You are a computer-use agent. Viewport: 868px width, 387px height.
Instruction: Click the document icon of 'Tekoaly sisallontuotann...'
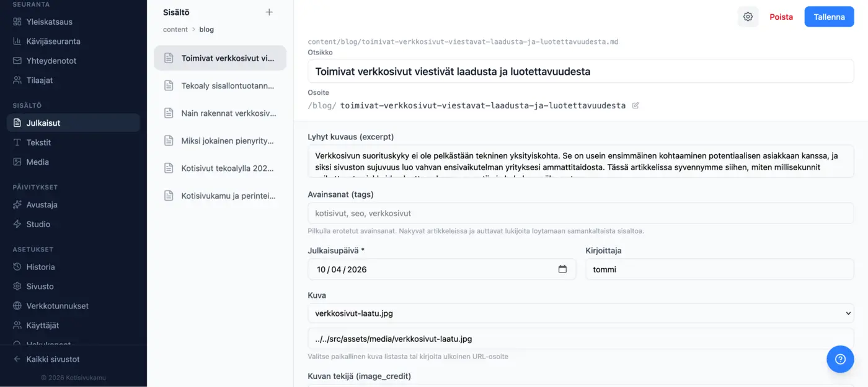tap(169, 85)
